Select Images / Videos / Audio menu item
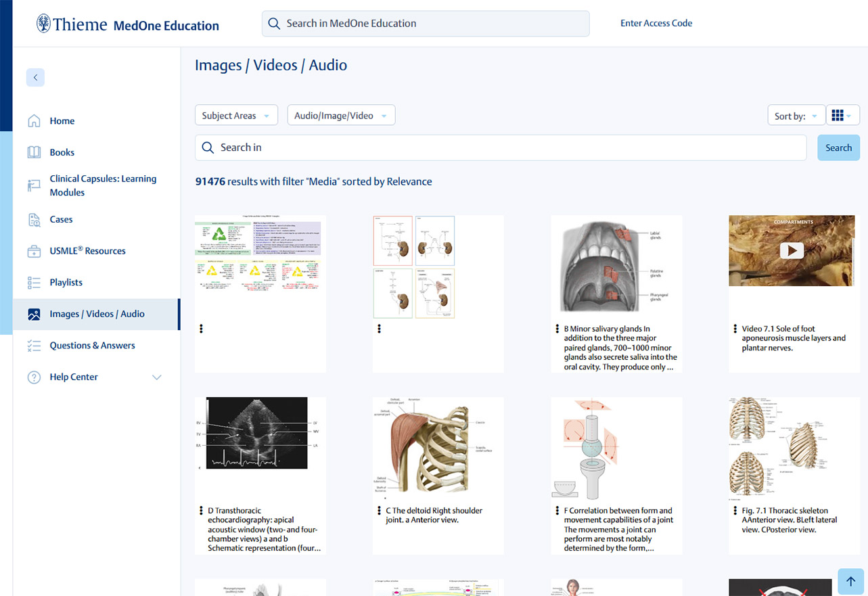 (97, 314)
